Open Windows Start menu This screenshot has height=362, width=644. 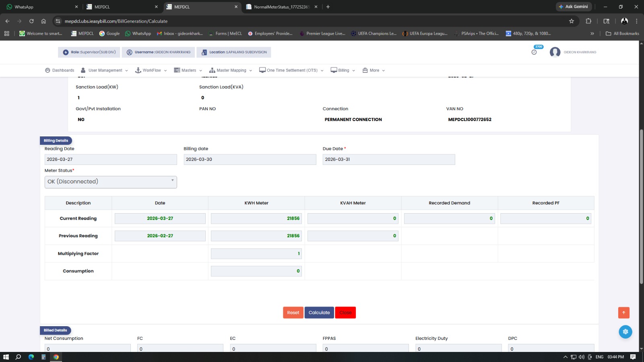(x=6, y=357)
